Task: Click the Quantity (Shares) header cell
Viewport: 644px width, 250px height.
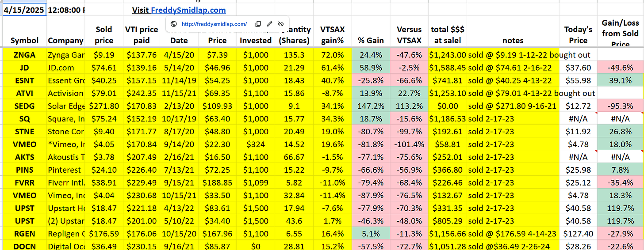Action: point(295,35)
